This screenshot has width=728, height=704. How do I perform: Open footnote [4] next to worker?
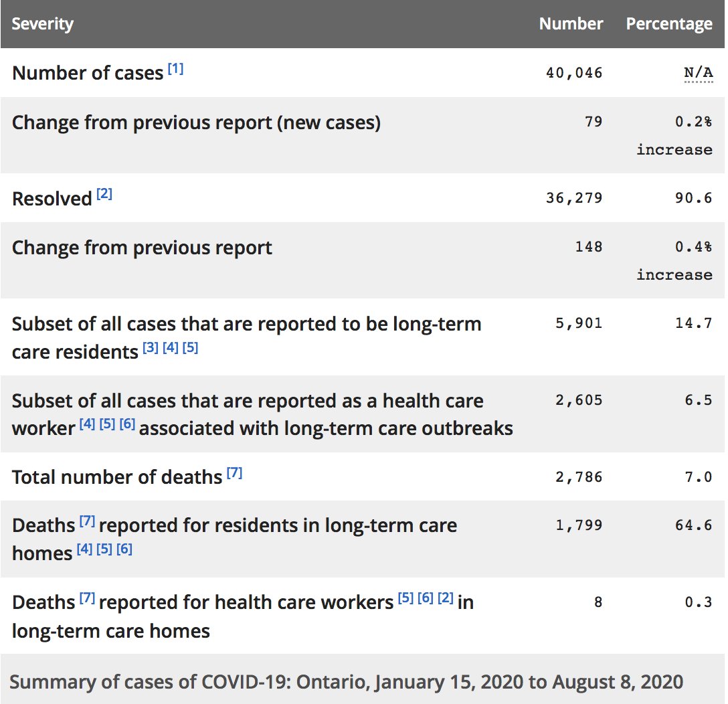(87, 424)
